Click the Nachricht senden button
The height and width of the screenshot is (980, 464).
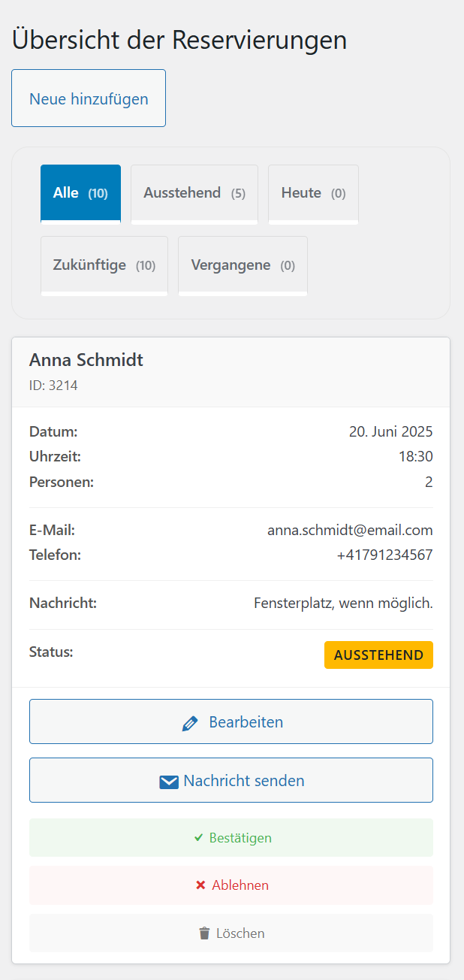click(231, 780)
